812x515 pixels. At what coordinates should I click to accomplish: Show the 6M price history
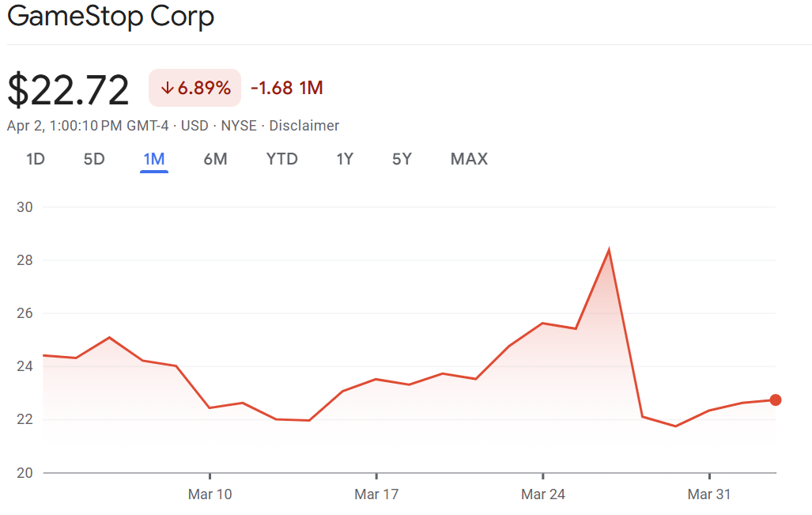point(215,159)
